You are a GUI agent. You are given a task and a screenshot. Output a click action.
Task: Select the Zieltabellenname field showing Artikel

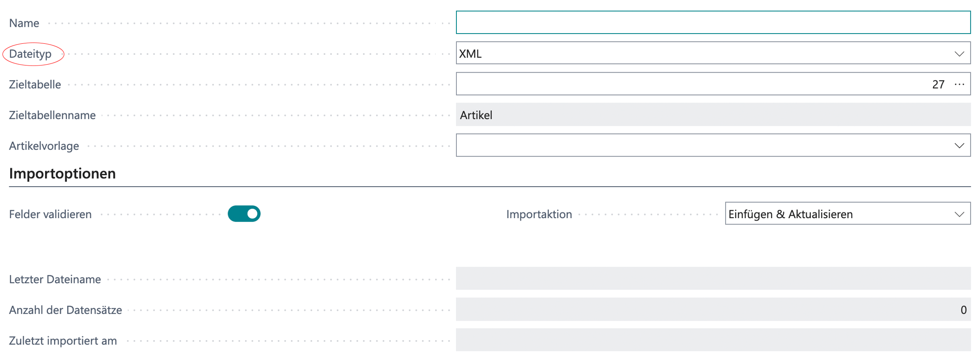[713, 115]
